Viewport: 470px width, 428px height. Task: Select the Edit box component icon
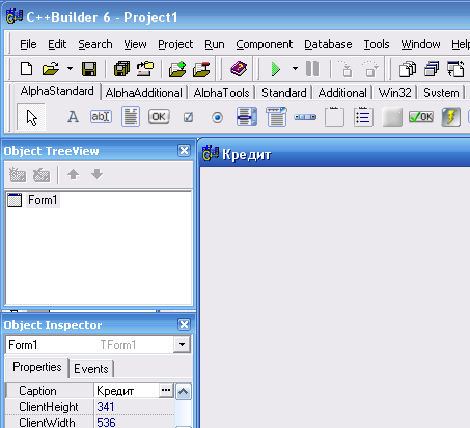101,117
